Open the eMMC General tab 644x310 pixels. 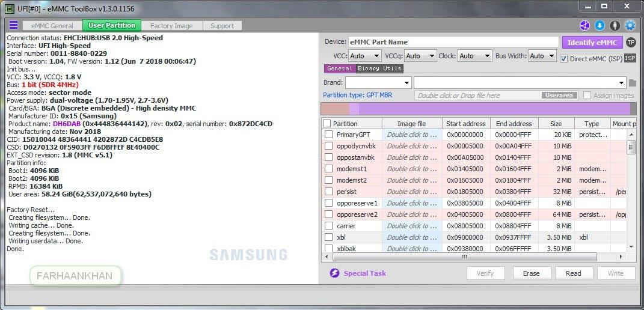click(x=52, y=26)
